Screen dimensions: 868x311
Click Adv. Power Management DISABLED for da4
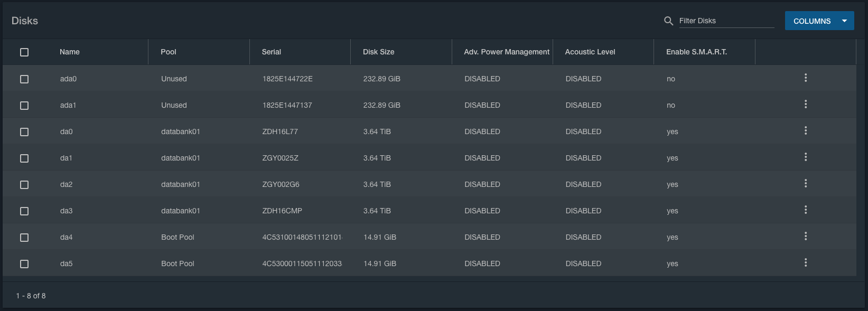[x=482, y=237]
